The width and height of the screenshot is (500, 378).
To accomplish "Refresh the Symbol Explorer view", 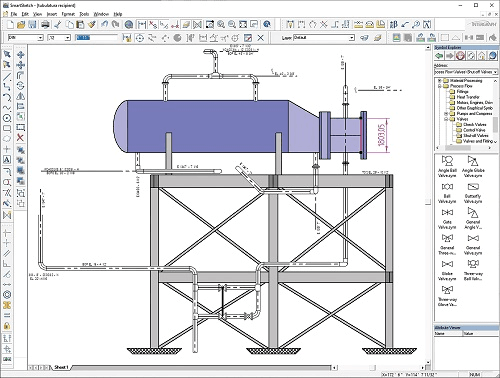I will 471,56.
